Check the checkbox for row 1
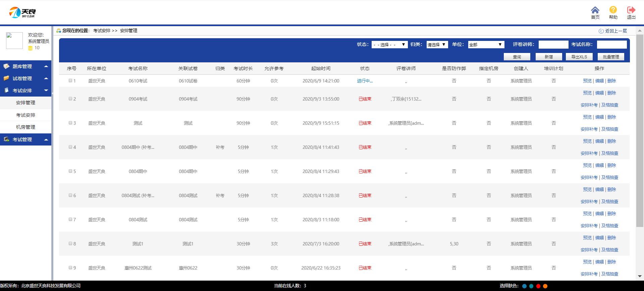644x291 pixels. pyautogui.click(x=70, y=80)
